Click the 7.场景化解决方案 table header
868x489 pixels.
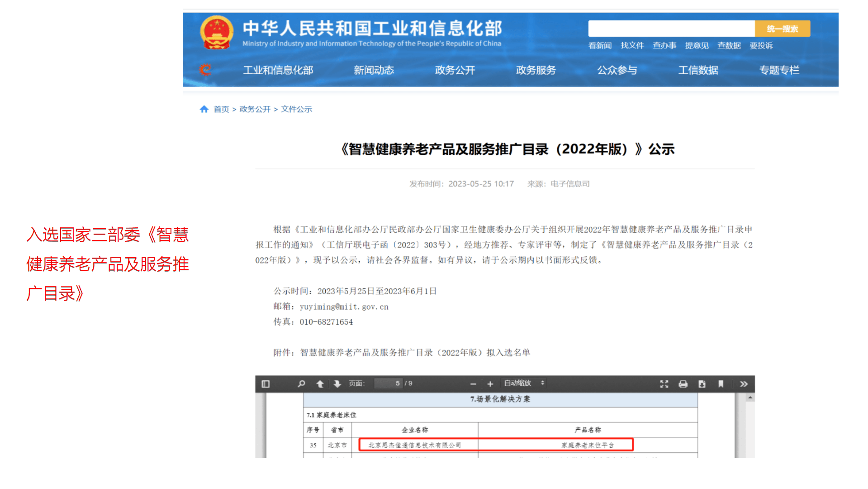click(x=500, y=399)
